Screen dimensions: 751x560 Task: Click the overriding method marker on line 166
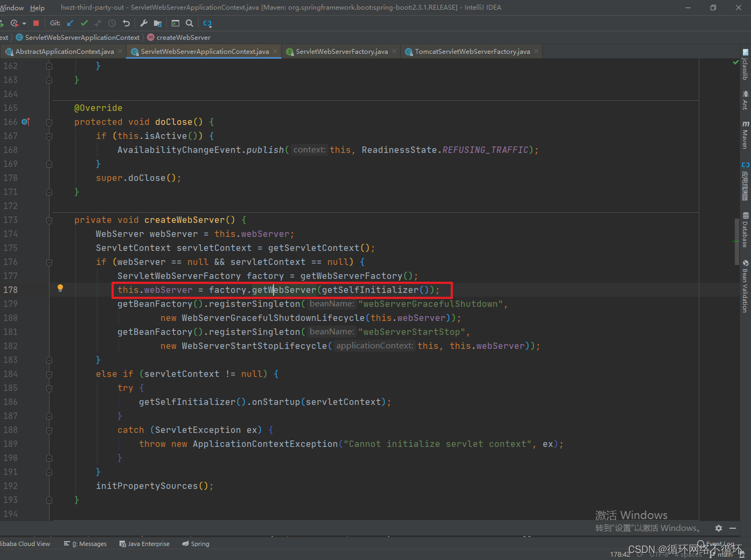point(25,122)
